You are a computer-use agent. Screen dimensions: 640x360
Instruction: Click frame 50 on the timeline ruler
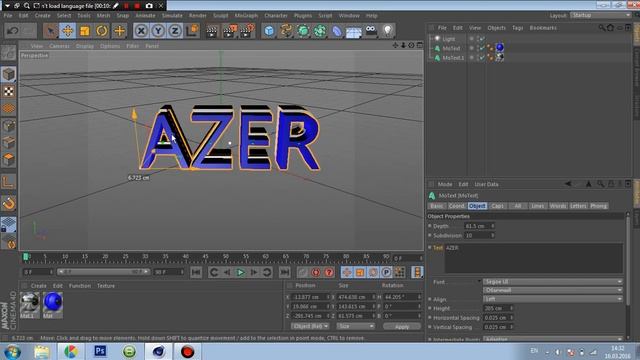point(226,257)
